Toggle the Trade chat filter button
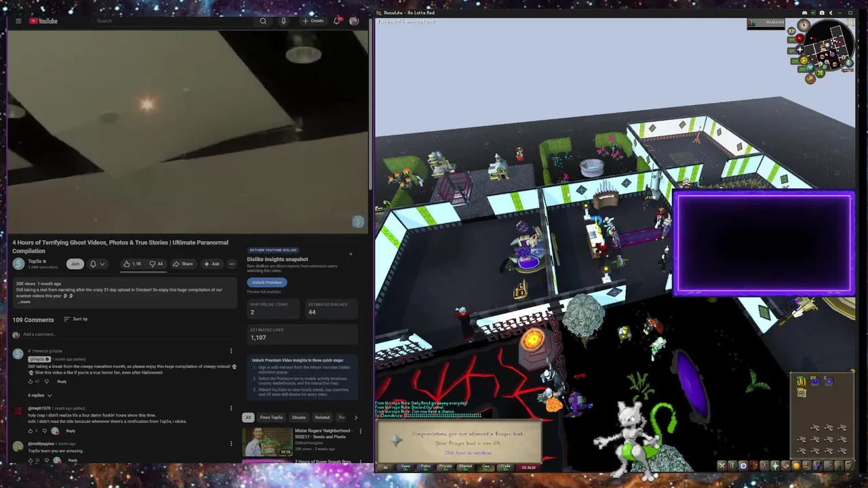The height and width of the screenshot is (488, 868). (506, 467)
